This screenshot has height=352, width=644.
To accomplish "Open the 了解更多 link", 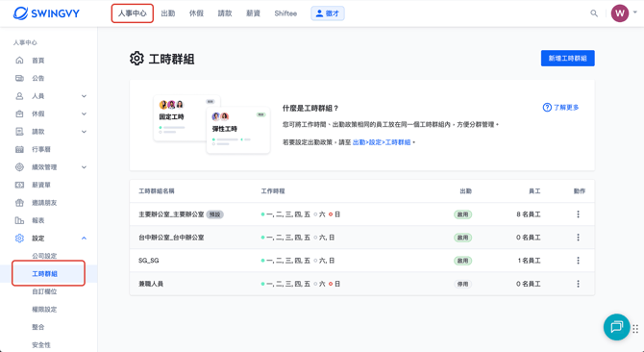I will (x=566, y=108).
